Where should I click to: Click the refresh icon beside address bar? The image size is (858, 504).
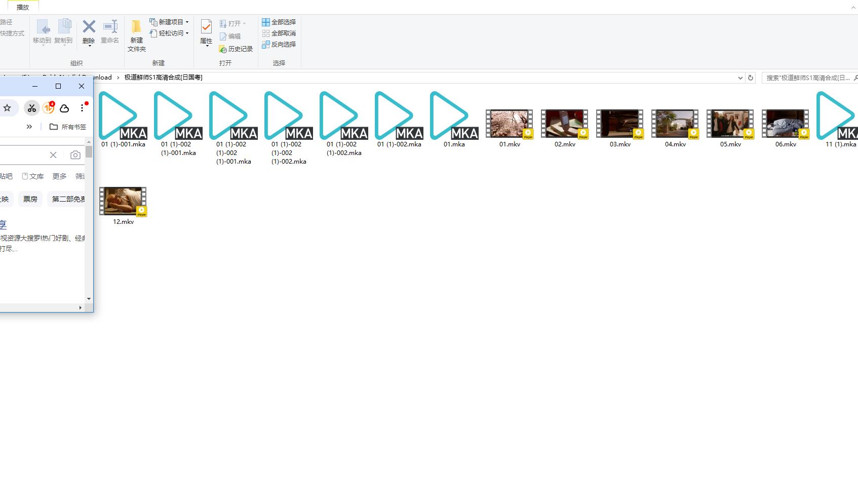click(751, 78)
